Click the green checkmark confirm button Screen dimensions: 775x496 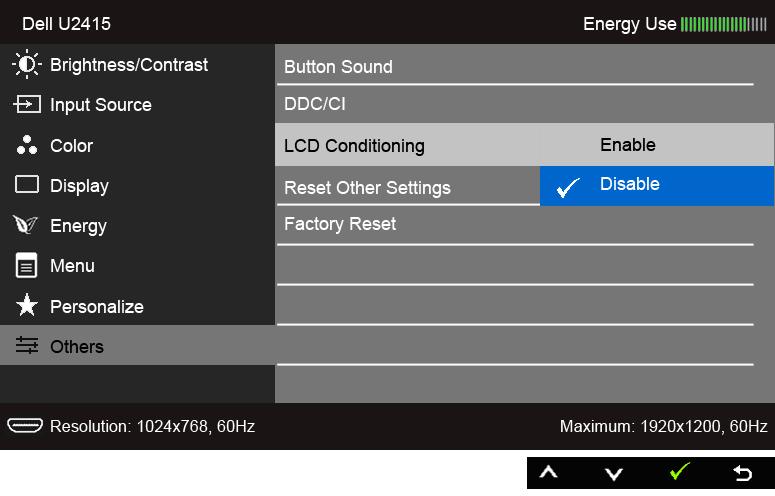point(679,471)
